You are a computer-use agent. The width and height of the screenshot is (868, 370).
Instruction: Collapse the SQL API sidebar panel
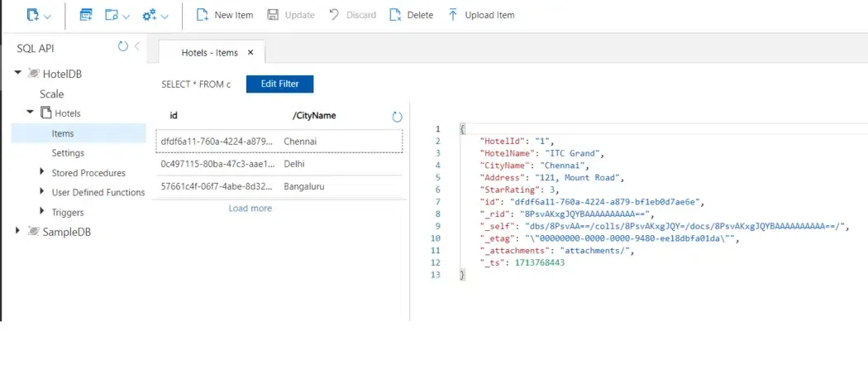(137, 47)
